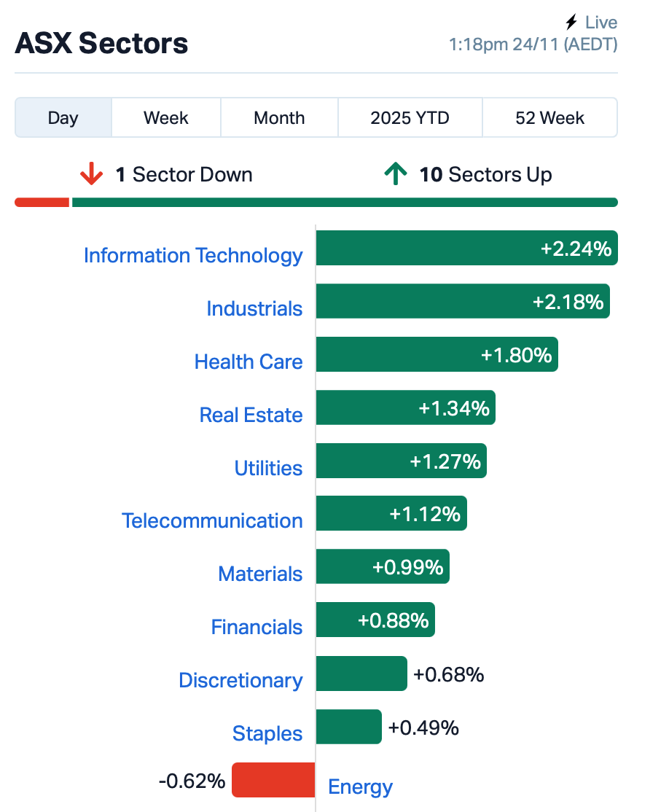Click the Health Care sector link
Image resolution: width=669 pixels, height=812 pixels.
249,362
